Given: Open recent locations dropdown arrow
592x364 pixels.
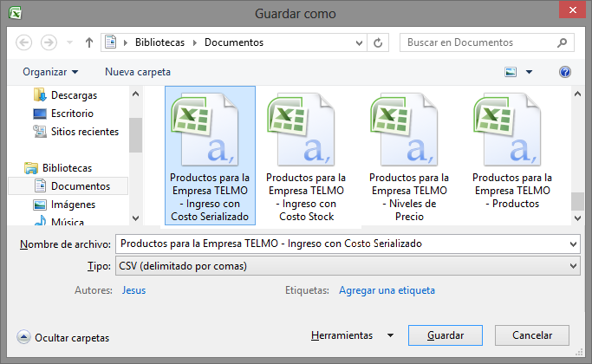Looking at the screenshot, I should [69, 42].
